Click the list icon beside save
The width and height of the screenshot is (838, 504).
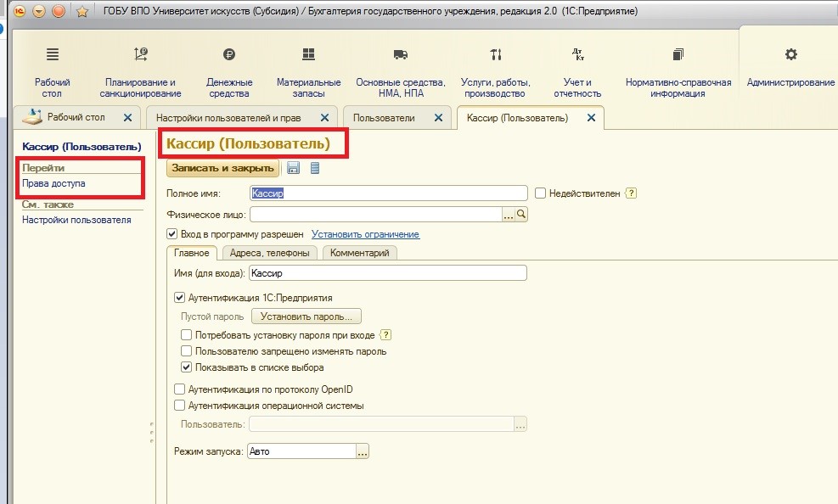[315, 168]
